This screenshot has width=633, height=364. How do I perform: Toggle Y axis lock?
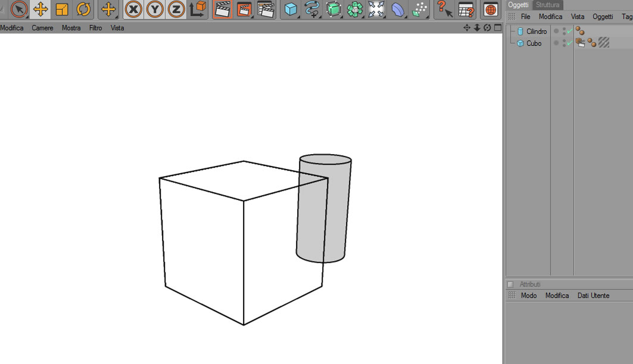pyautogui.click(x=155, y=10)
